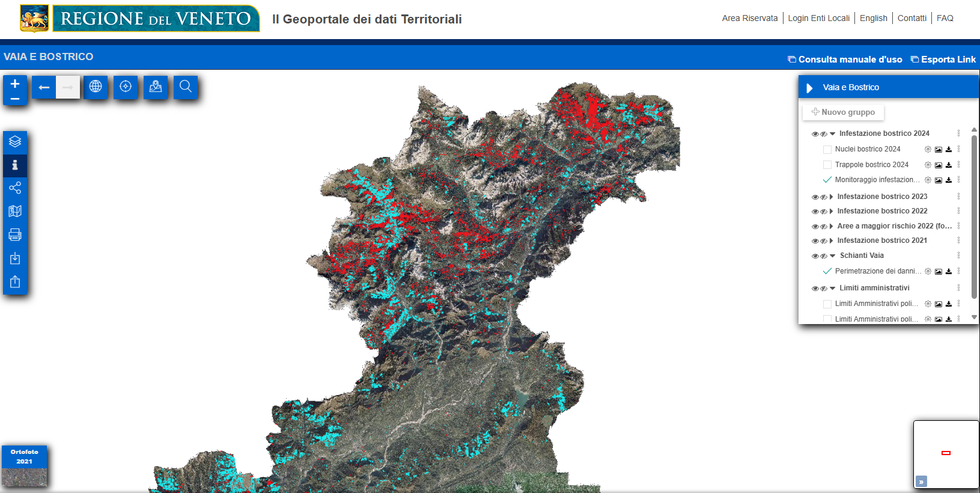Zoom in on the map with plus button
980x493 pixels.
click(x=15, y=84)
